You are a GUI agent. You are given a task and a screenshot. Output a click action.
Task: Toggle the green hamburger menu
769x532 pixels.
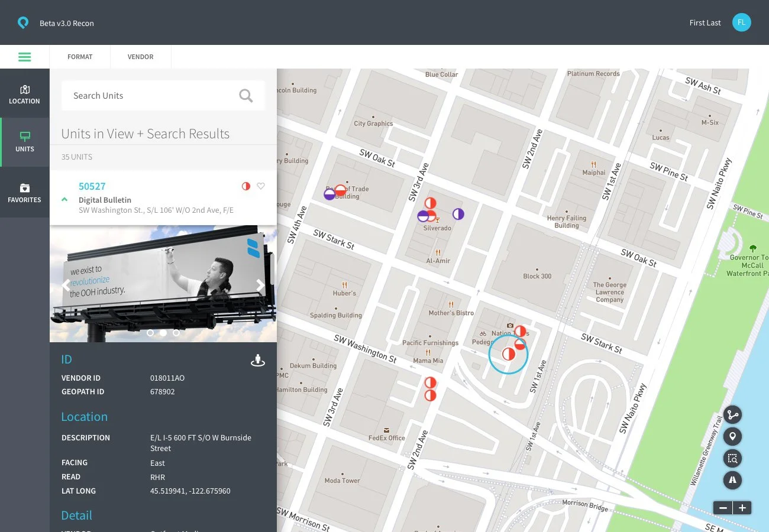coord(24,57)
